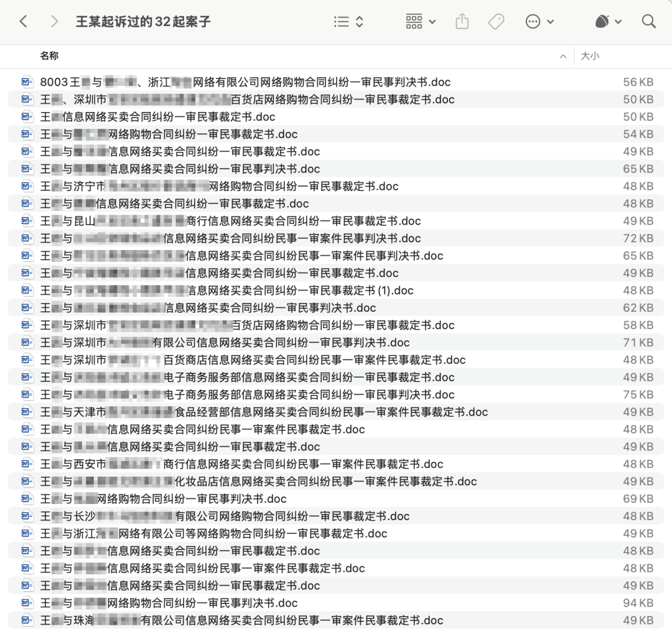
Task: Select the file mentioning 昆山
Action: [x=230, y=221]
